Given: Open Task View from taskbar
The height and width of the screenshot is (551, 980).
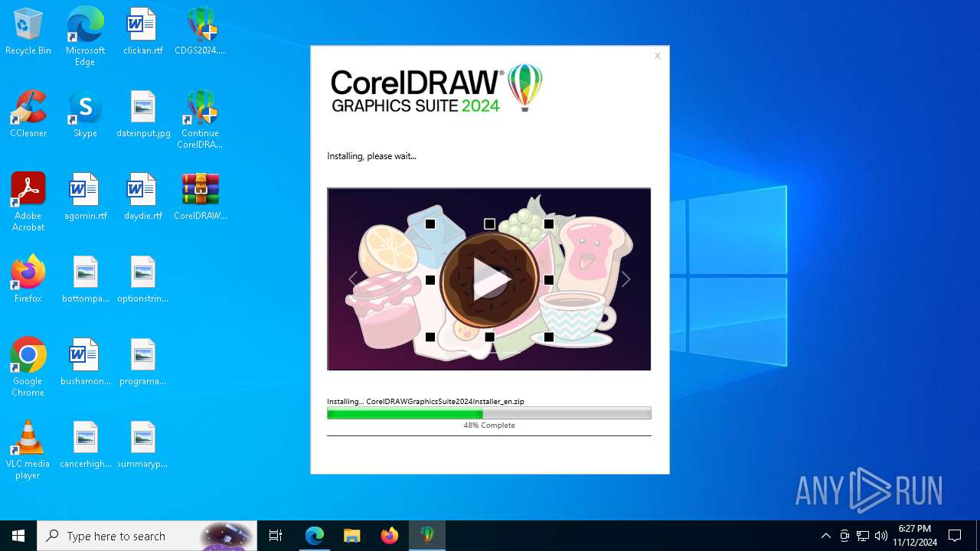Looking at the screenshot, I should pyautogui.click(x=276, y=536).
